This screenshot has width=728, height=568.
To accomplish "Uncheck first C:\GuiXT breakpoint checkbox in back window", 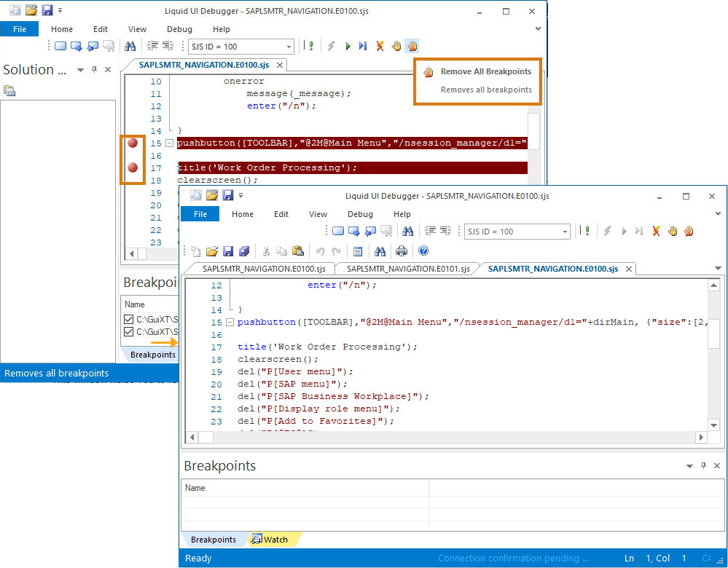I will click(128, 319).
